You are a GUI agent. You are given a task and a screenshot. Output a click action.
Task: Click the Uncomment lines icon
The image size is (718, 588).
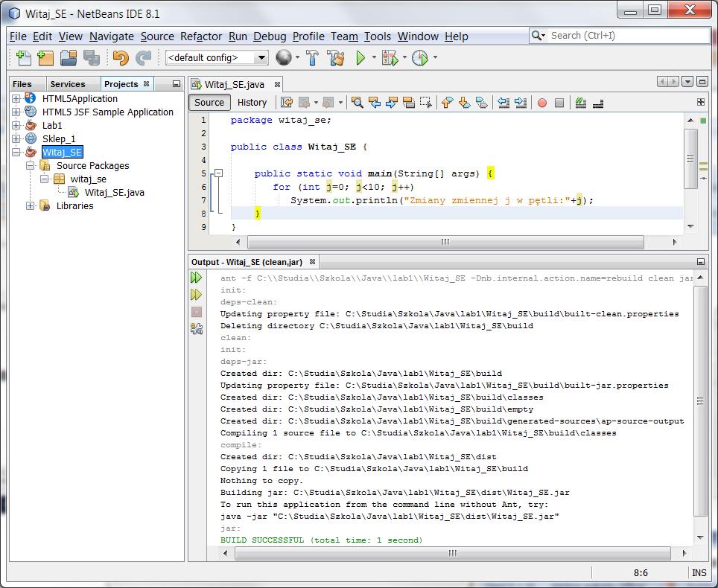(x=597, y=103)
